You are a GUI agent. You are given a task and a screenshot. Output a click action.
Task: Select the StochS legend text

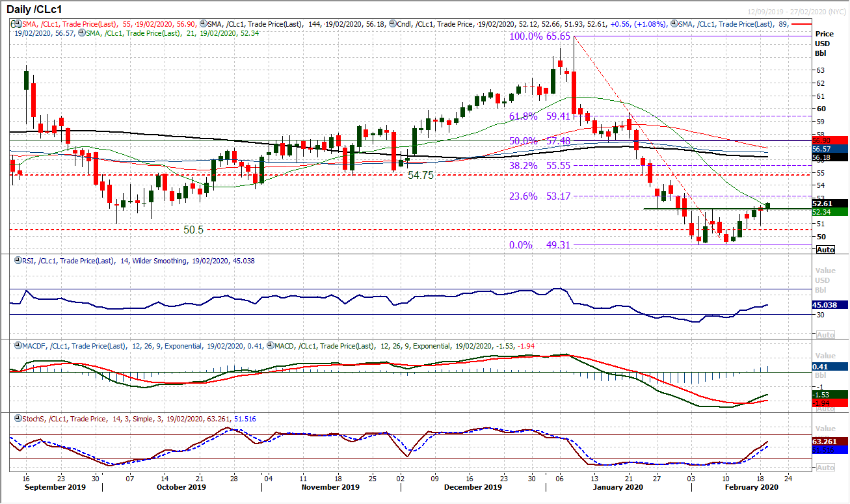139,419
